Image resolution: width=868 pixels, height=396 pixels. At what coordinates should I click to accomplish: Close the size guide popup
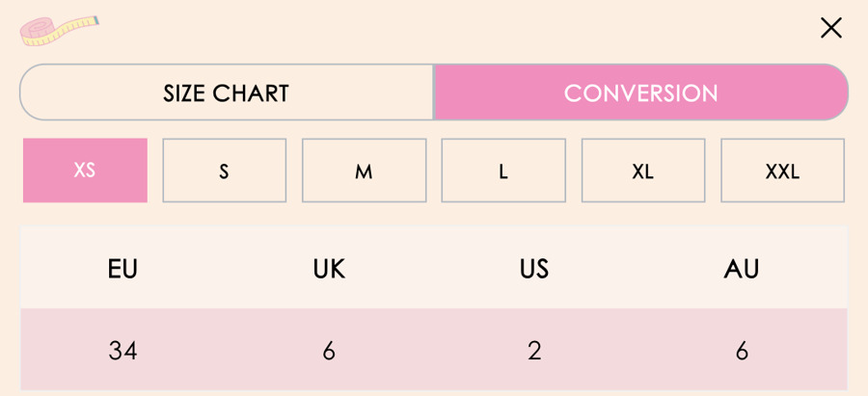[x=831, y=28]
